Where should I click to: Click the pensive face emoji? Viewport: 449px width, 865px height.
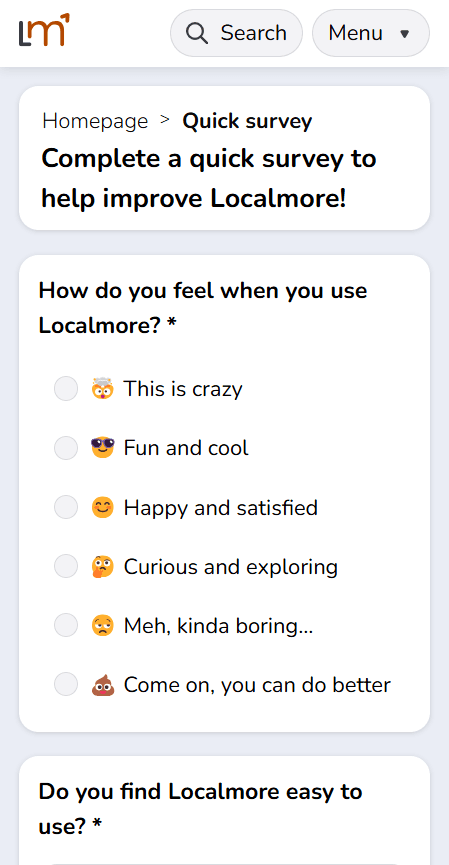(x=103, y=626)
